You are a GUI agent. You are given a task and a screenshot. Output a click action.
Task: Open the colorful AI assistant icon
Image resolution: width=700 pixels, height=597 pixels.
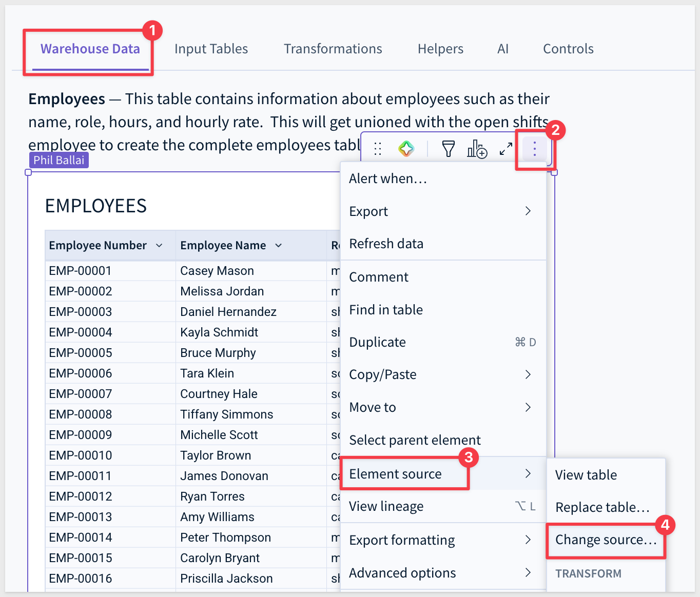[406, 149]
